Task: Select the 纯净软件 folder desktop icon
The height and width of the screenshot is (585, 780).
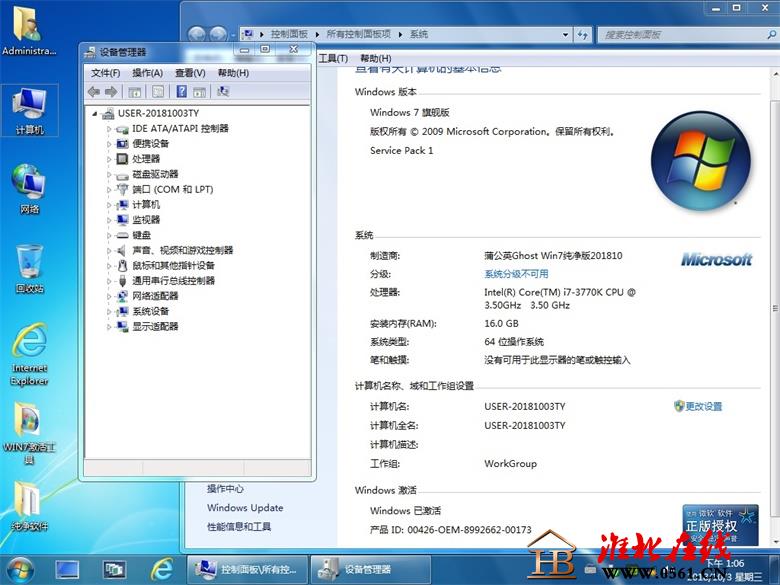Action: pyautogui.click(x=29, y=505)
